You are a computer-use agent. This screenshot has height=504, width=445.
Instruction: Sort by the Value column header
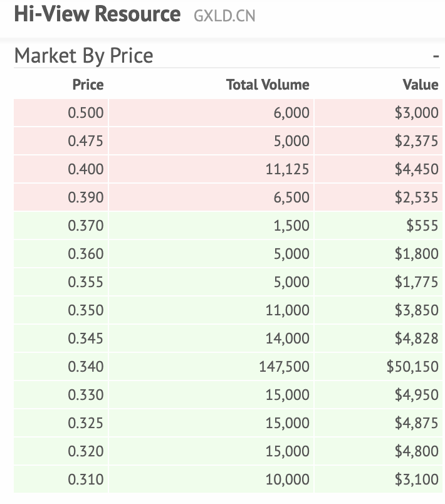point(420,85)
